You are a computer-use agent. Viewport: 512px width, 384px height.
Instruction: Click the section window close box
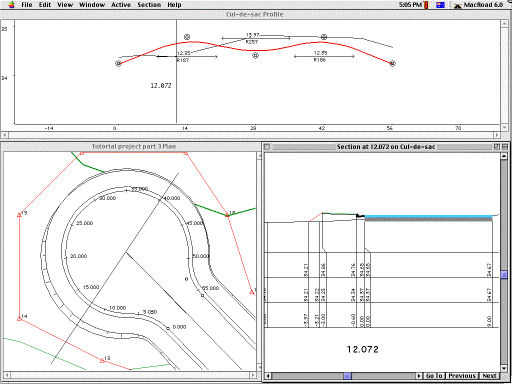[267, 147]
